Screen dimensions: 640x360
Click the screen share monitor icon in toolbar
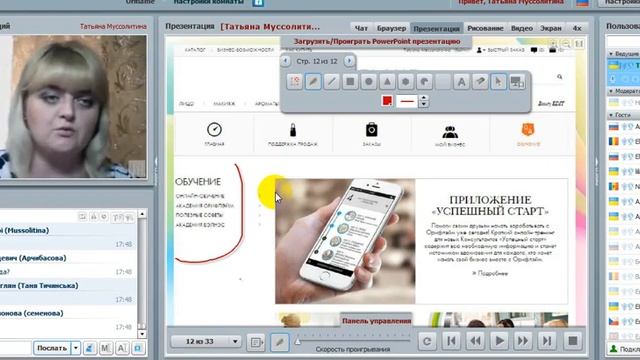tap(517, 82)
